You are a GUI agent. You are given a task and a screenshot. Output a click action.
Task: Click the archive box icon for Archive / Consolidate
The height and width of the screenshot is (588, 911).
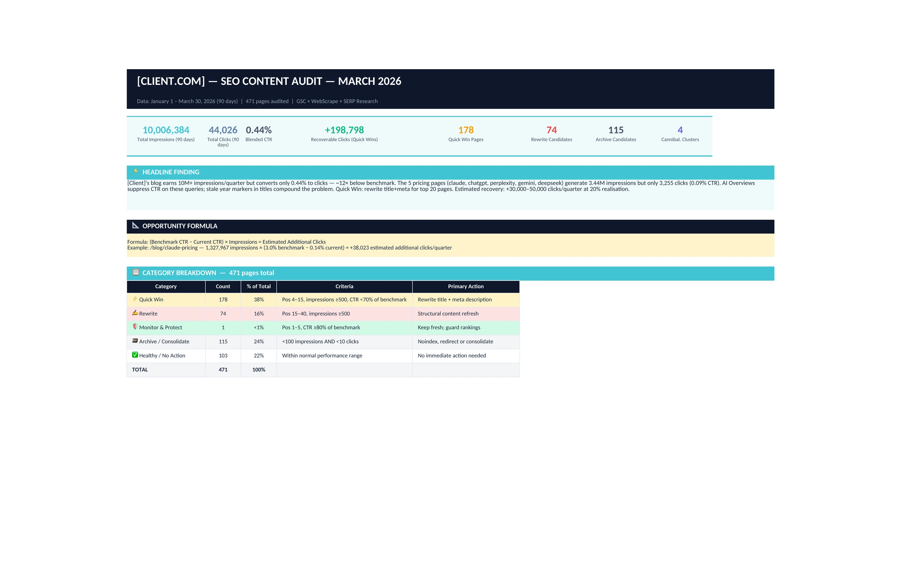[135, 341]
